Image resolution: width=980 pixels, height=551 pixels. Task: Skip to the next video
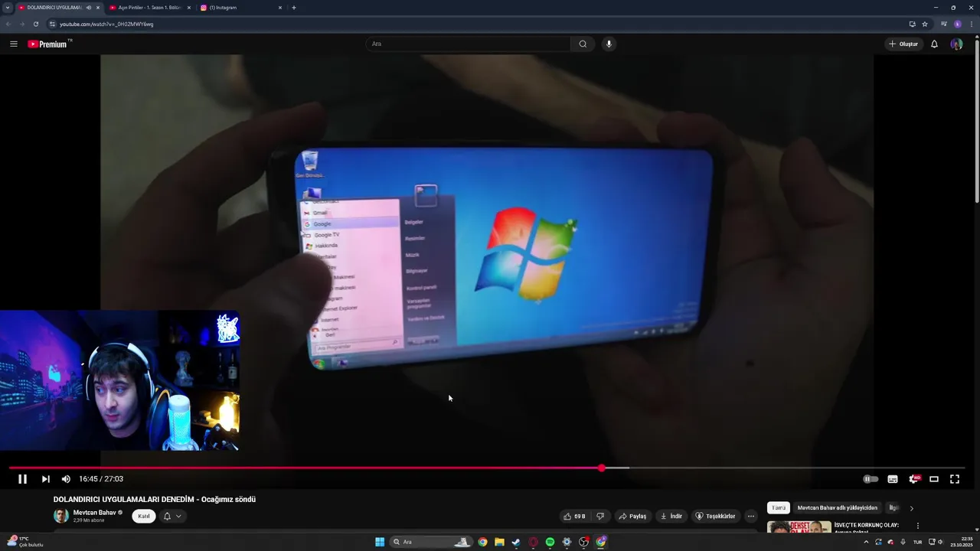(45, 479)
